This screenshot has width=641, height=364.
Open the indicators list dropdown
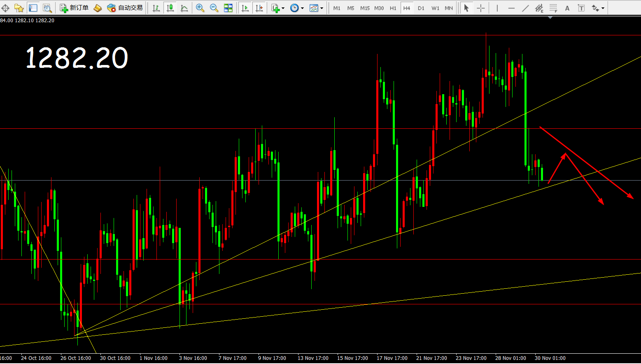[278, 8]
